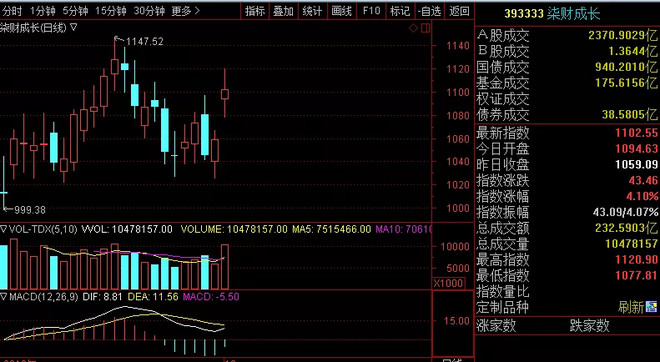
Task: Toggle the split-window icon atop chart
Action: pyautogui.click(x=426, y=28)
